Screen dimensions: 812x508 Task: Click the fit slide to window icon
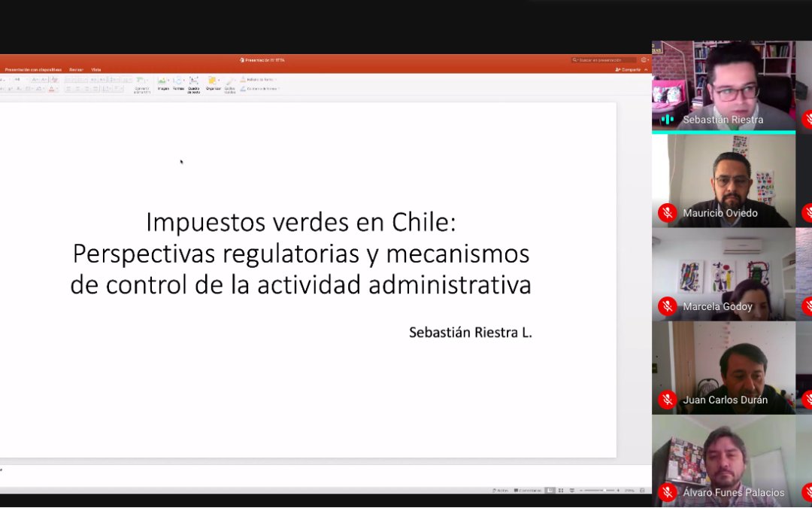point(641,491)
